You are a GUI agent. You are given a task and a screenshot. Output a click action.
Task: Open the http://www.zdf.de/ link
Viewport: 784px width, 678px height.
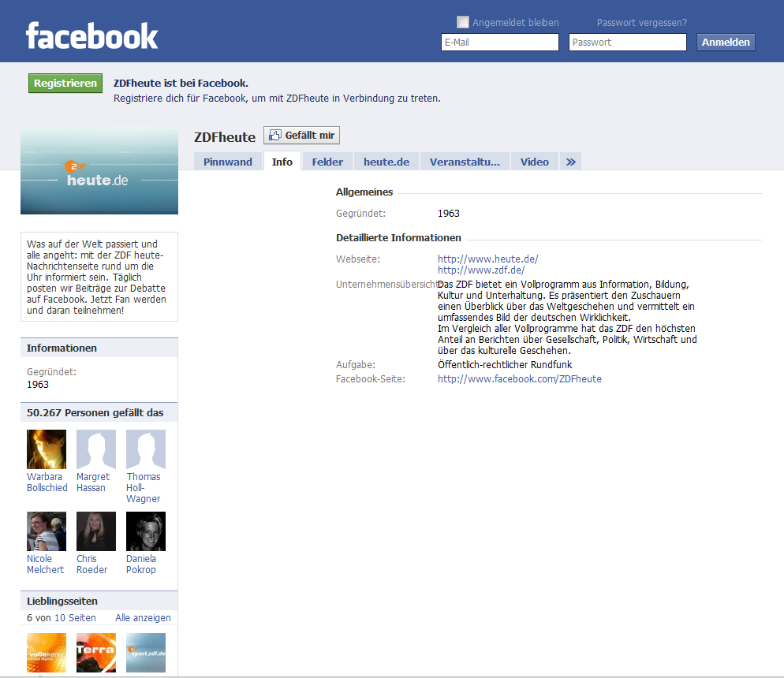tap(481, 270)
